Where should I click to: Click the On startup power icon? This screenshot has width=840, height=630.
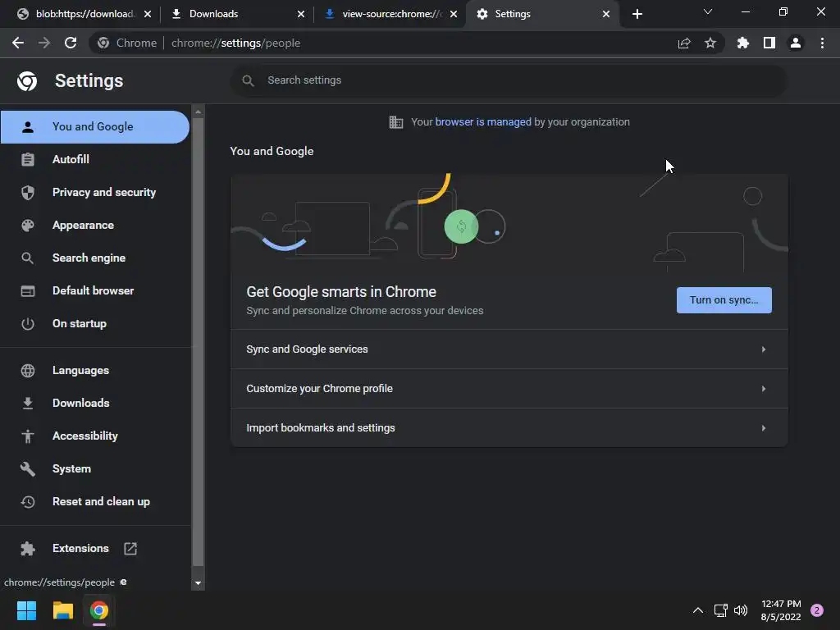click(x=28, y=323)
